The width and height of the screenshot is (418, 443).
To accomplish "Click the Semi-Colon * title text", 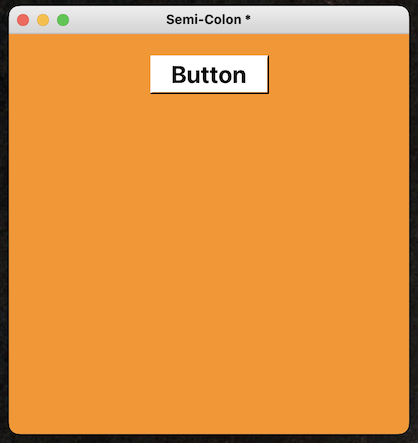I will click(208, 20).
